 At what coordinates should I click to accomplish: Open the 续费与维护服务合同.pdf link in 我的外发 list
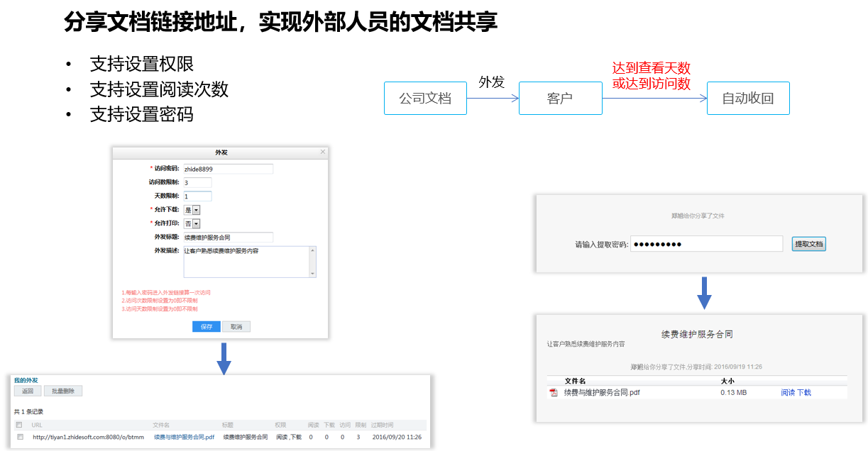click(x=184, y=437)
